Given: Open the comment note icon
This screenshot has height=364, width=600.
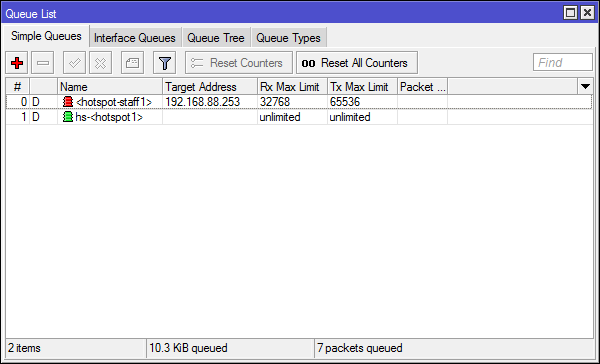Looking at the screenshot, I should tap(132, 63).
